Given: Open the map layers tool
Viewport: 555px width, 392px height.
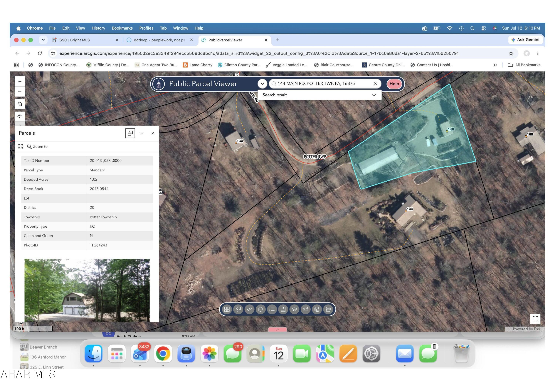Looking at the screenshot, I should tap(261, 309).
